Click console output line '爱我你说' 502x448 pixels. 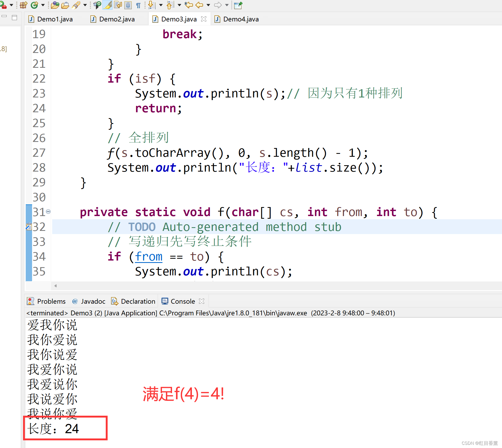coord(52,325)
